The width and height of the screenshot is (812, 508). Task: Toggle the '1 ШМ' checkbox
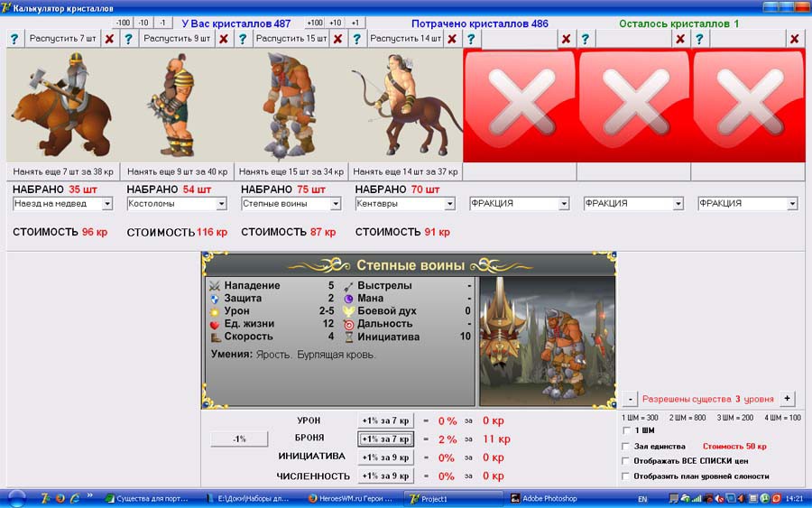(x=626, y=430)
